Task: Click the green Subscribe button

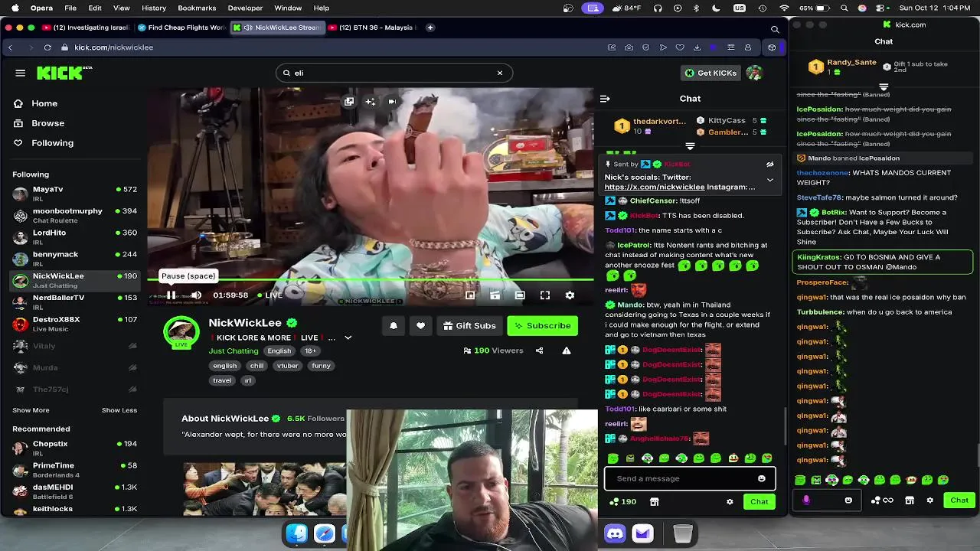Action: (x=542, y=325)
